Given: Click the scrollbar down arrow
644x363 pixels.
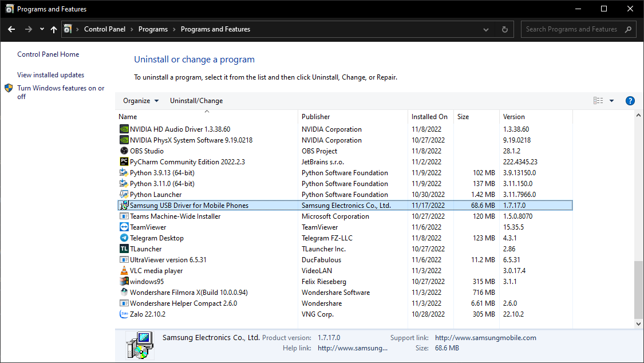Looking at the screenshot, I should 638,323.
